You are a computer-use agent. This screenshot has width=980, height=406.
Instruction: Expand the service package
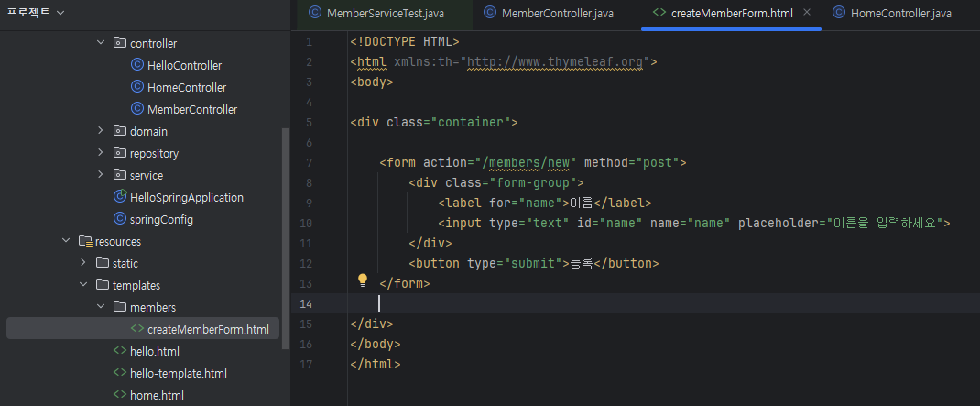pyautogui.click(x=100, y=175)
